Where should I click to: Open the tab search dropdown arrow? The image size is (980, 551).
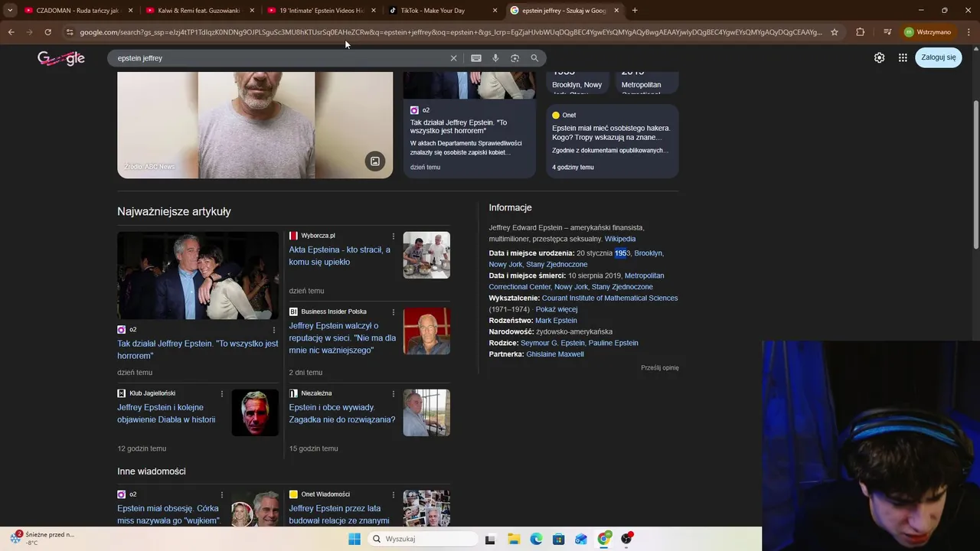(x=10, y=11)
